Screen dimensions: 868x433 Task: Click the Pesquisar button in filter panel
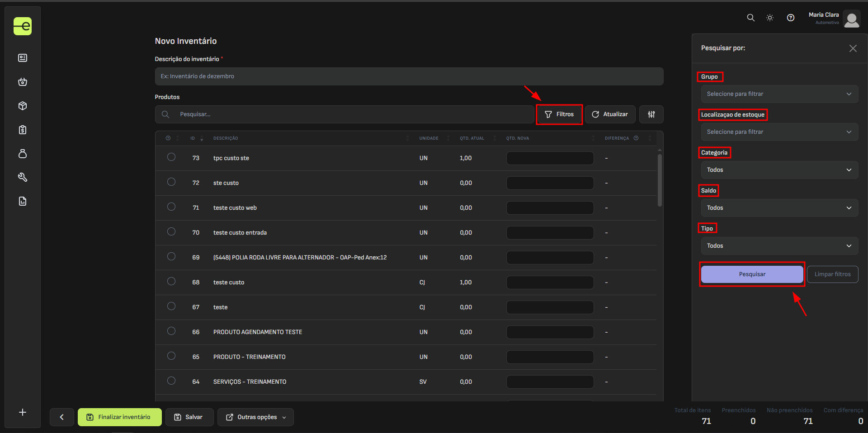(x=752, y=274)
